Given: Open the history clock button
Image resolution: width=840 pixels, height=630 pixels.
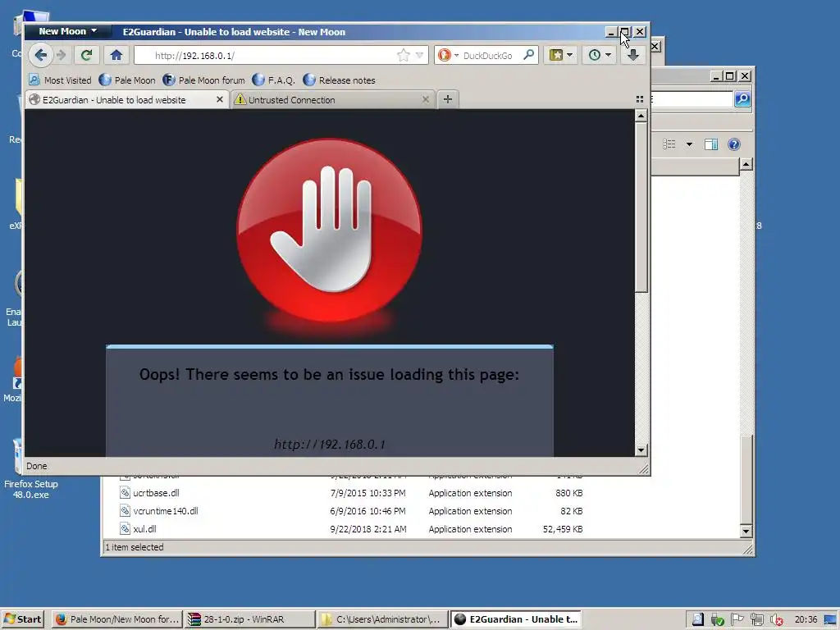Looking at the screenshot, I should tap(594, 55).
